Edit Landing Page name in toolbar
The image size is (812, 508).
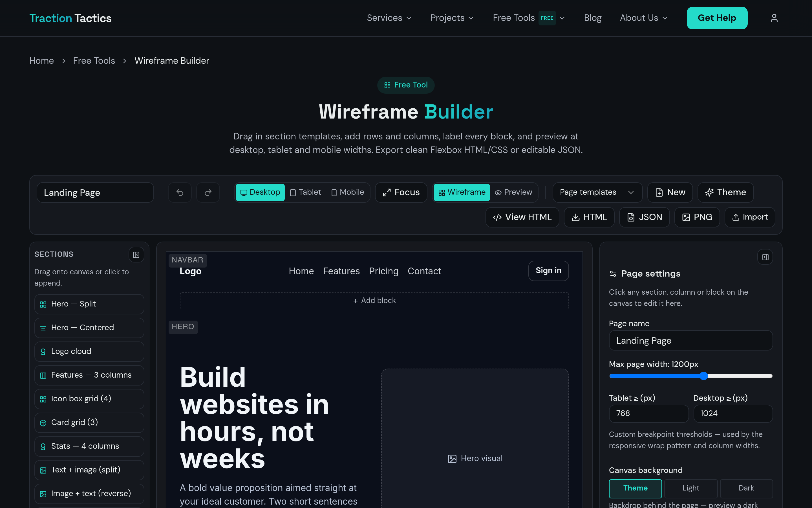95,192
